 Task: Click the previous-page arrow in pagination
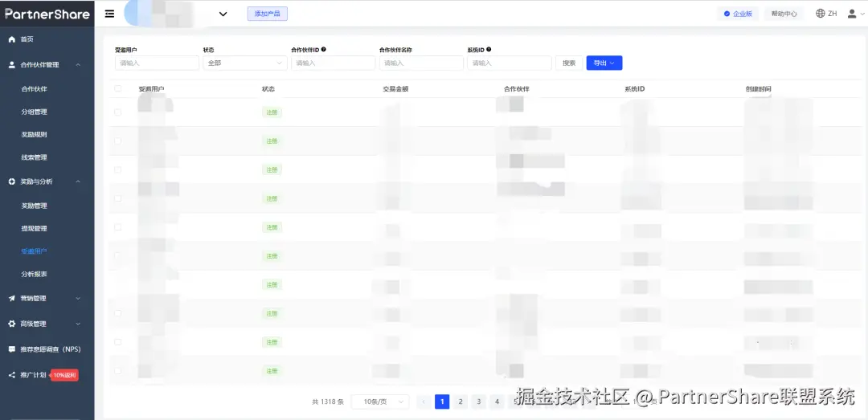(x=424, y=402)
